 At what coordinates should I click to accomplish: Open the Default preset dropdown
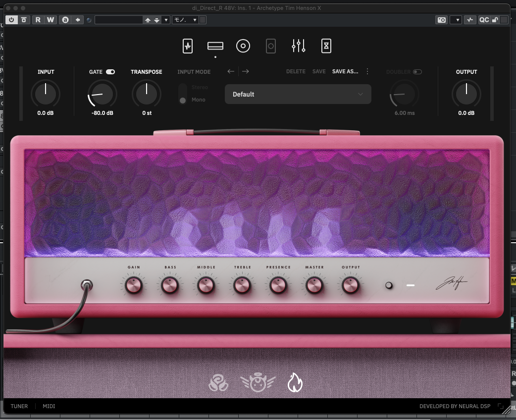(x=298, y=94)
